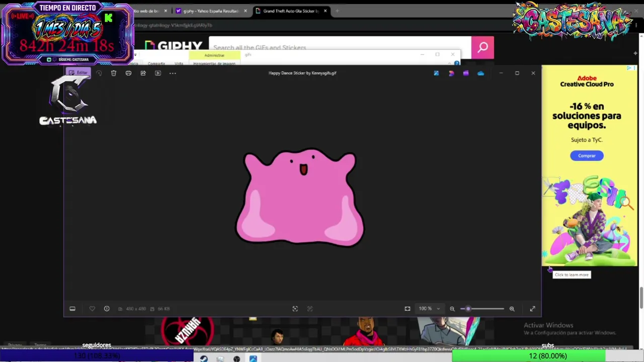Screen dimensions: 644x362
Task: Open the Compartir tab in File Explorer
Action: (156, 64)
